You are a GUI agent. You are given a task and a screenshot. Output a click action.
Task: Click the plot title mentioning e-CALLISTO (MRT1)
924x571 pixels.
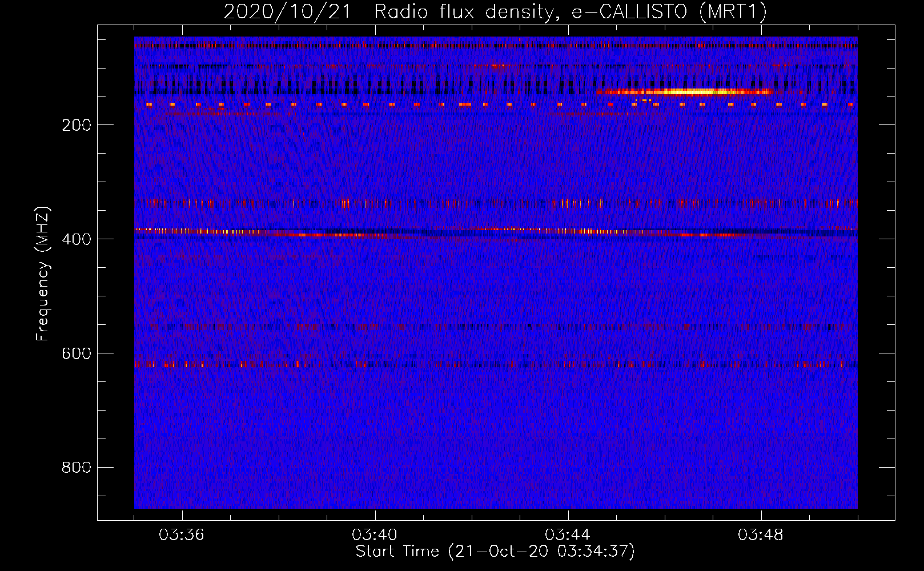495,11
